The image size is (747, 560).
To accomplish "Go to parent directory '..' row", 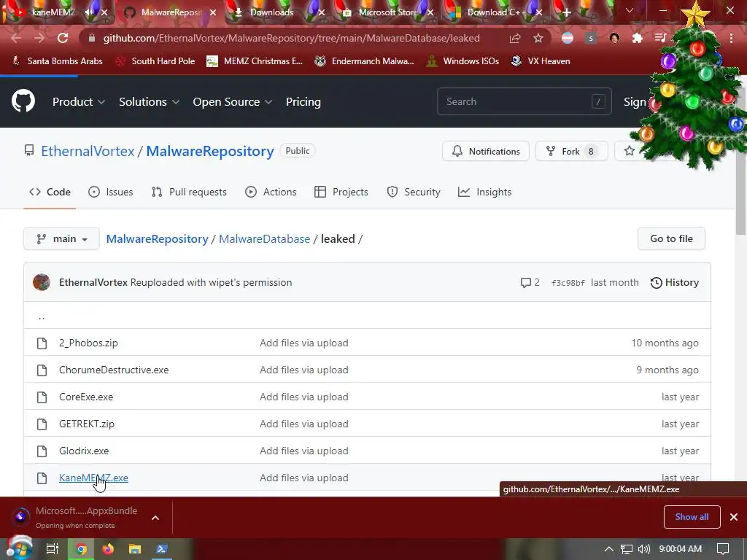I will click(367, 315).
